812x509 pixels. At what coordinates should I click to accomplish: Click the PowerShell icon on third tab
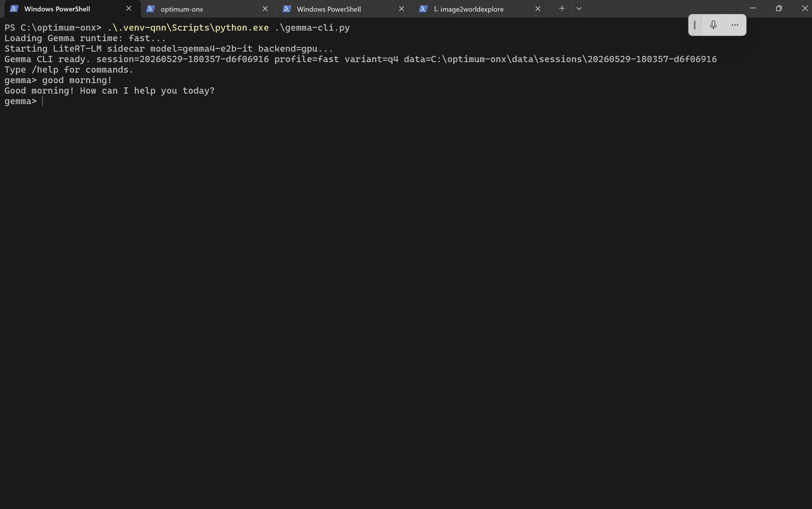tap(287, 9)
